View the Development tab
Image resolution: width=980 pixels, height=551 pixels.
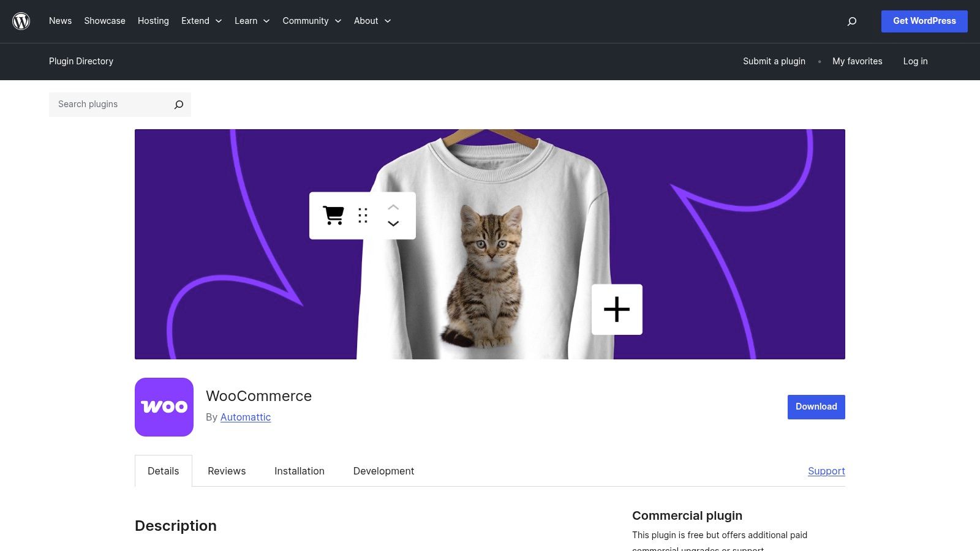pyautogui.click(x=383, y=471)
